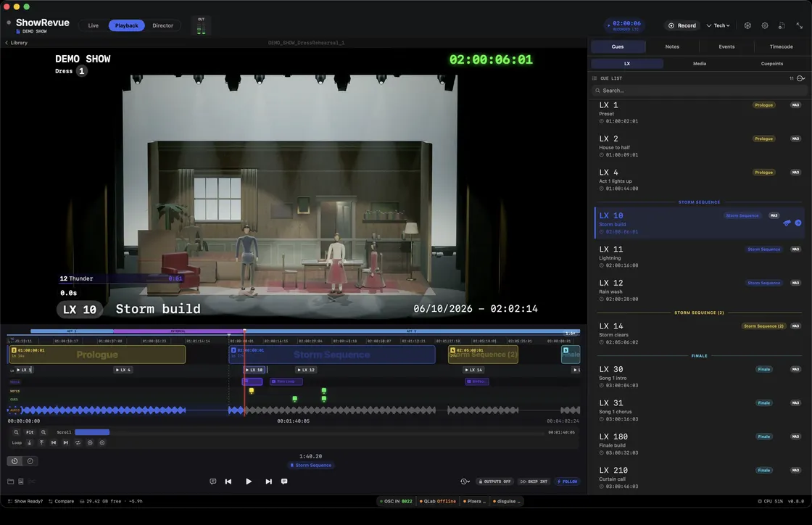Image resolution: width=812 pixels, height=525 pixels.
Task: Click the Storm Sequence bookmark chip
Action: [311, 466]
